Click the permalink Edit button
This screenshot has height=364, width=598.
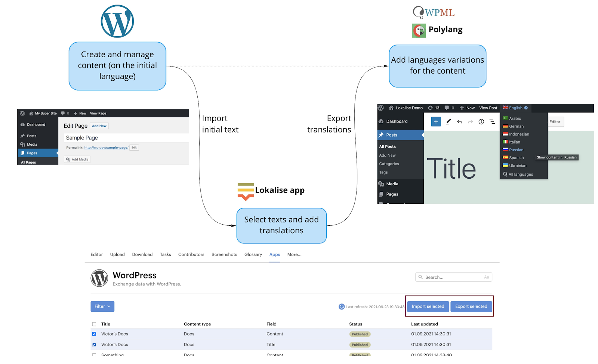[x=134, y=148]
